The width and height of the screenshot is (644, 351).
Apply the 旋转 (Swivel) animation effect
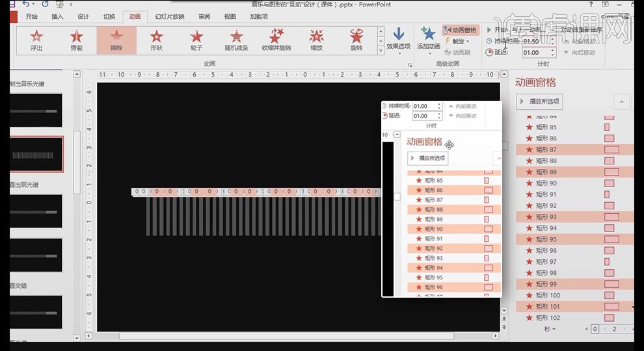coord(356,40)
